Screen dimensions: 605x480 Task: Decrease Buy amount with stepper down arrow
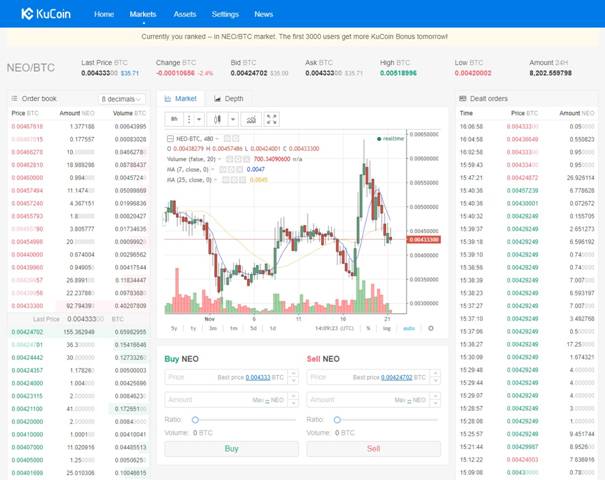[294, 404]
